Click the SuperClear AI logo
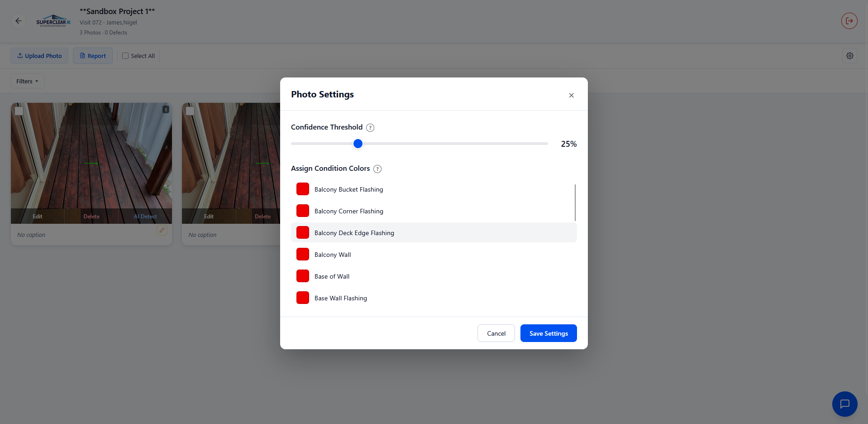The image size is (868, 424). 53,21
